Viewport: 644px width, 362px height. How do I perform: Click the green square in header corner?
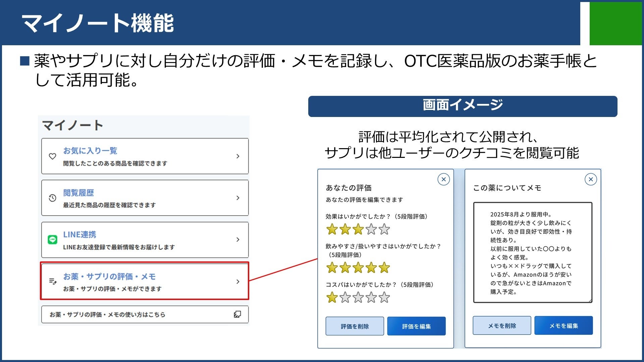tap(615, 23)
